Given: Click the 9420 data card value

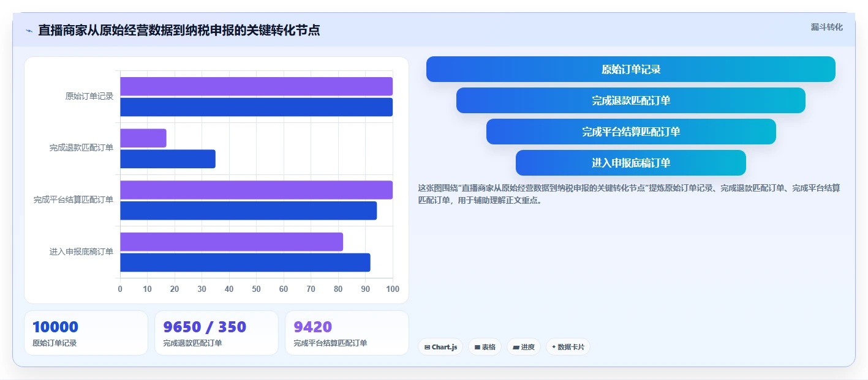Looking at the screenshot, I should click(312, 327).
